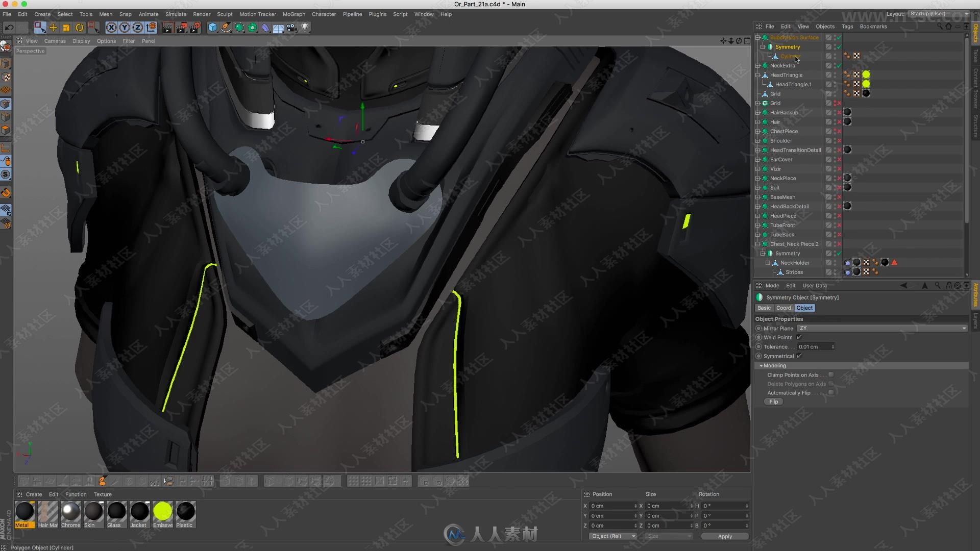Click the search icon in Object Manager

click(x=940, y=27)
